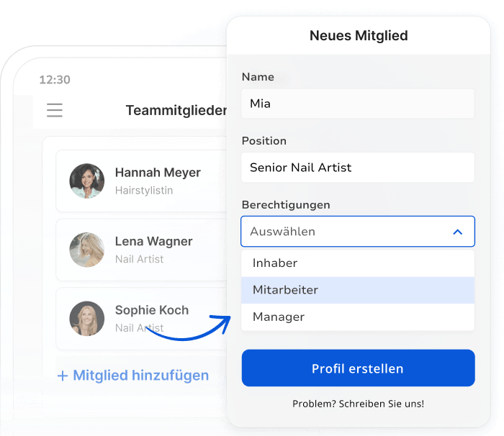Follow the Problem? Schreiben Sie uns! link
This screenshot has width=504, height=436.
coord(358,404)
